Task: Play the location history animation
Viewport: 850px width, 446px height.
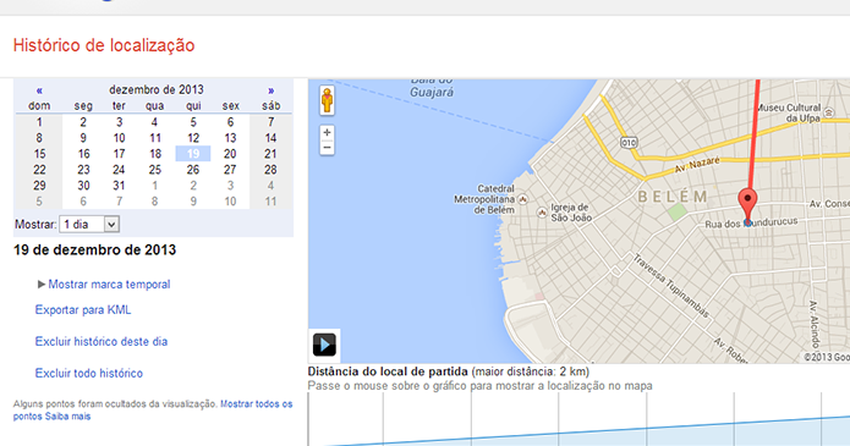Action: [324, 345]
